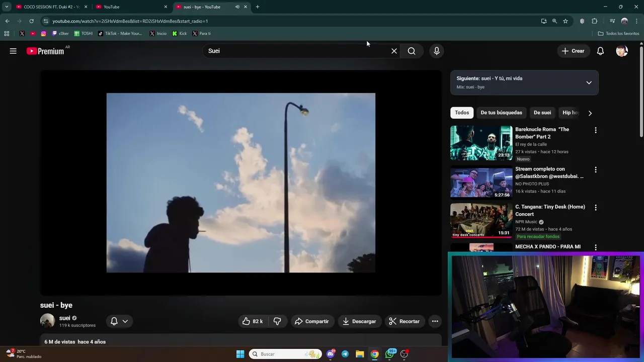
Task: Open the suei channel avatar
Action: point(47,321)
